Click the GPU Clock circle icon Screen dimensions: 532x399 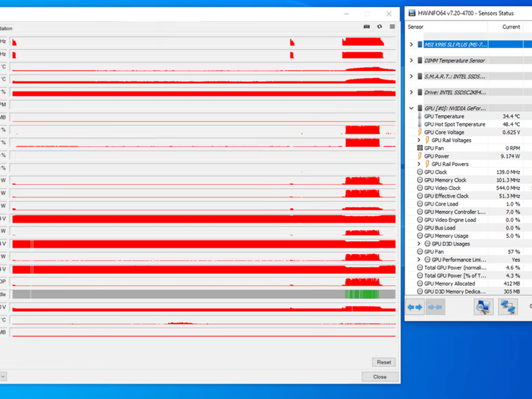point(420,172)
